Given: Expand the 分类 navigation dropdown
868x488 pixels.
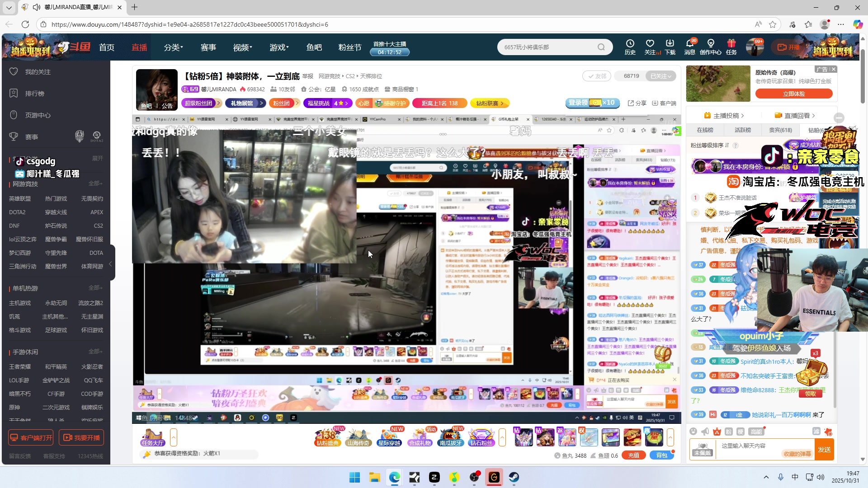Looking at the screenshot, I should [x=173, y=47].
